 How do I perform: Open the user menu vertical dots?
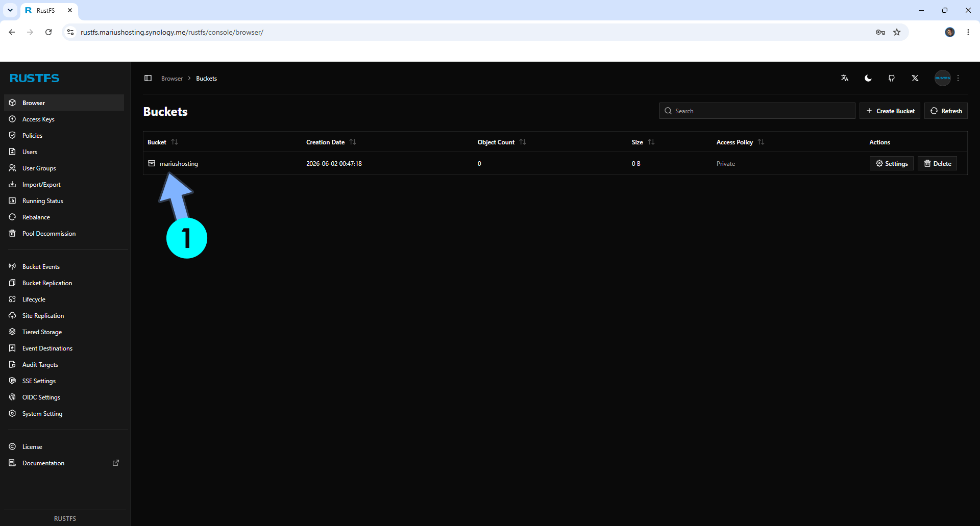[x=958, y=78]
